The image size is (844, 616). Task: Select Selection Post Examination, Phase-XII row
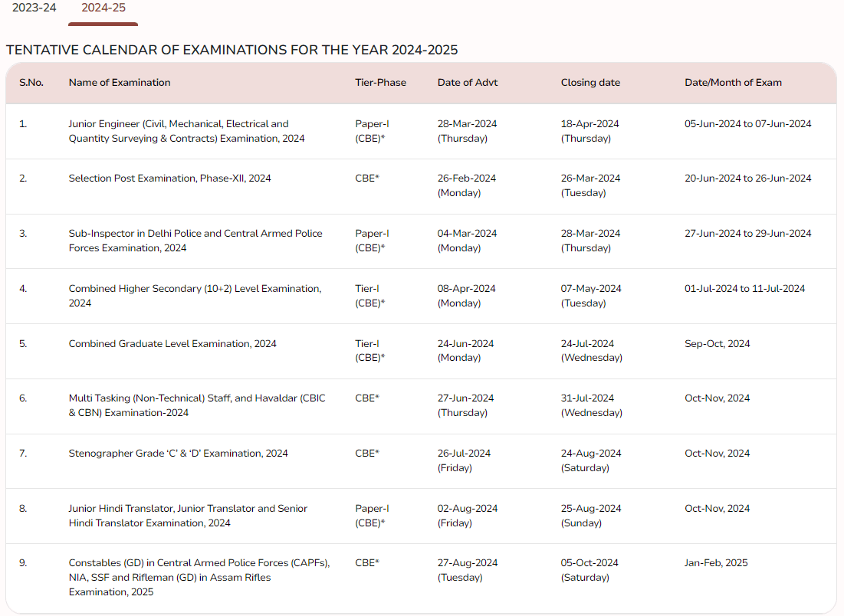169,179
